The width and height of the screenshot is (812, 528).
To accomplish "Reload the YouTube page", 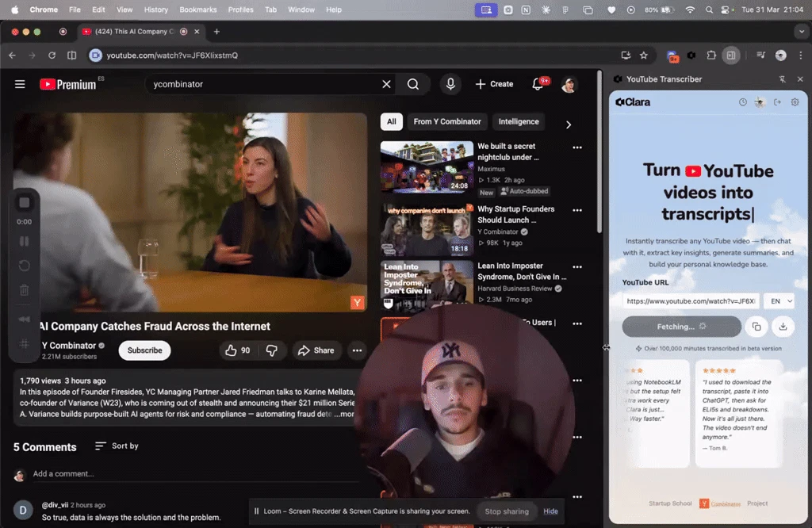I will click(x=52, y=55).
